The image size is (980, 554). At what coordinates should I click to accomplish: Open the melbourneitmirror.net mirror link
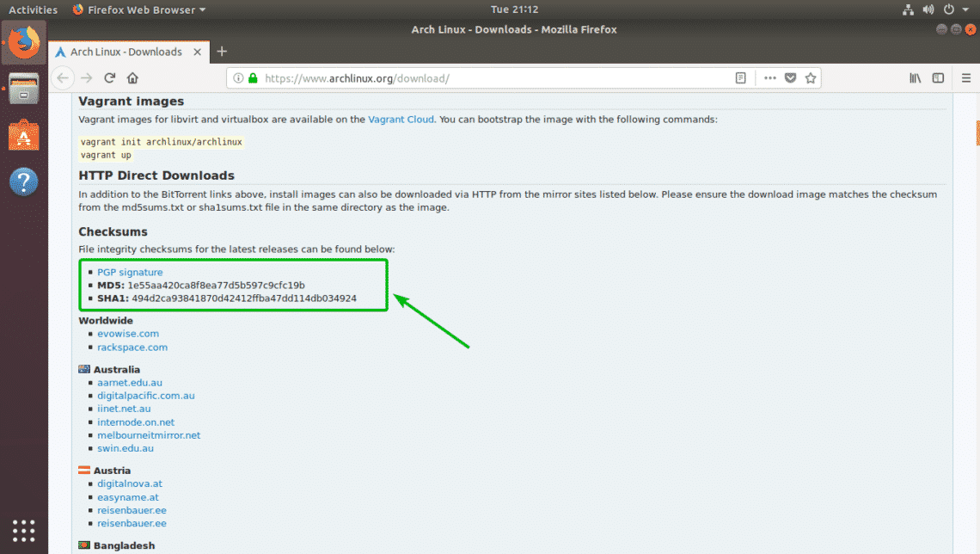point(149,435)
